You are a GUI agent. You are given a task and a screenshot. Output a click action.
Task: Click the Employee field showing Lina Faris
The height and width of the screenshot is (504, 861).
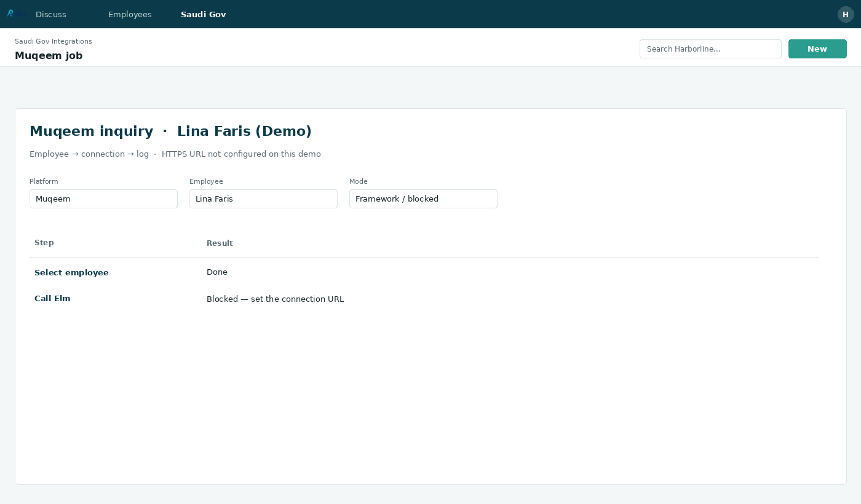tap(263, 199)
